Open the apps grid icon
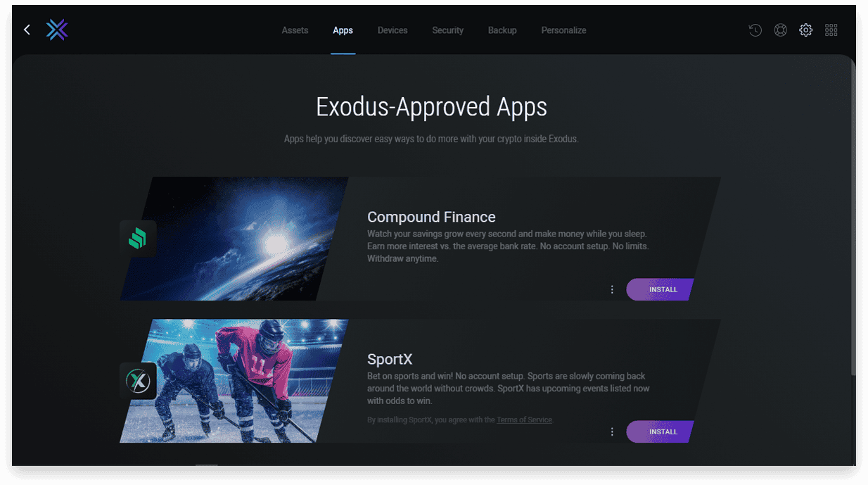The height and width of the screenshot is (485, 868). (x=831, y=30)
